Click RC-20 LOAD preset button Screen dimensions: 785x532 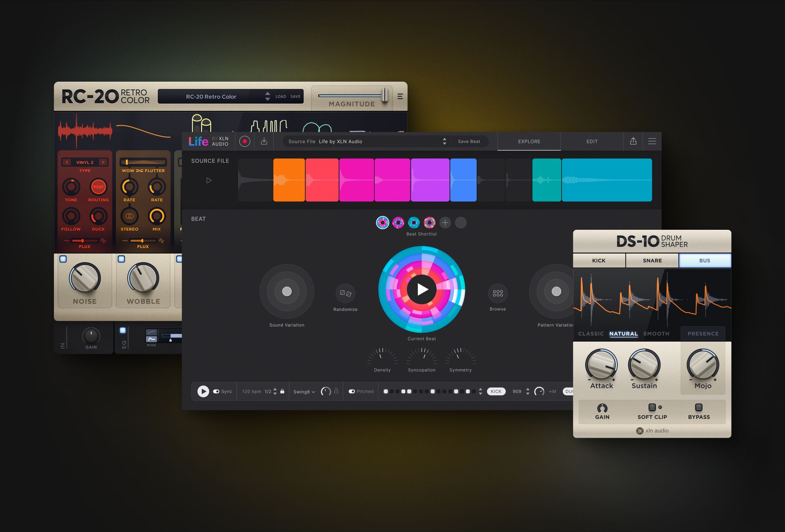pyautogui.click(x=280, y=97)
